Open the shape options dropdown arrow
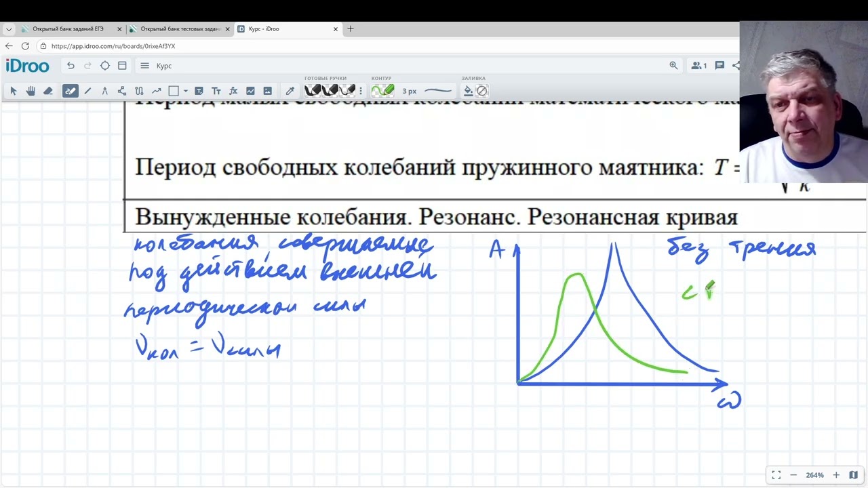 click(x=185, y=91)
